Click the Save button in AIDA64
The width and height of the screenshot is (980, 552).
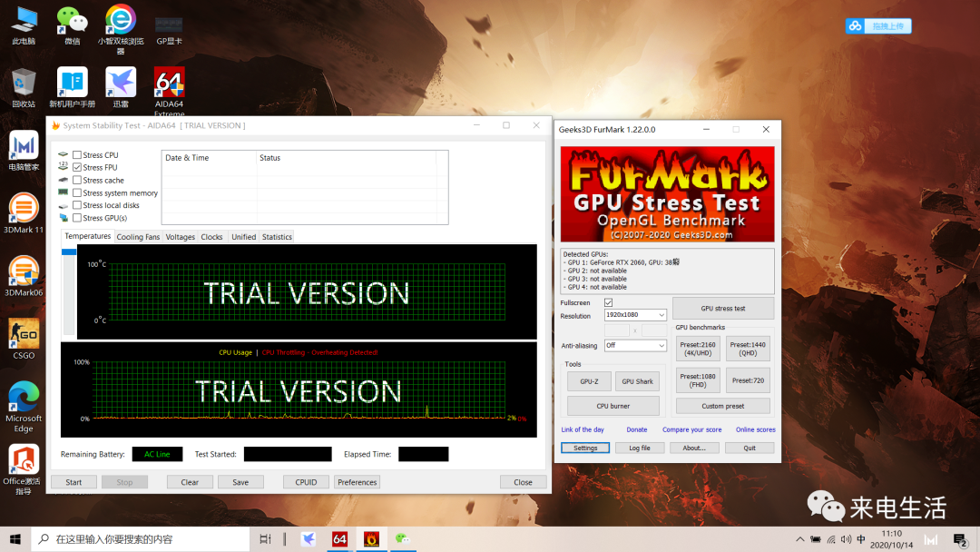pos(240,482)
